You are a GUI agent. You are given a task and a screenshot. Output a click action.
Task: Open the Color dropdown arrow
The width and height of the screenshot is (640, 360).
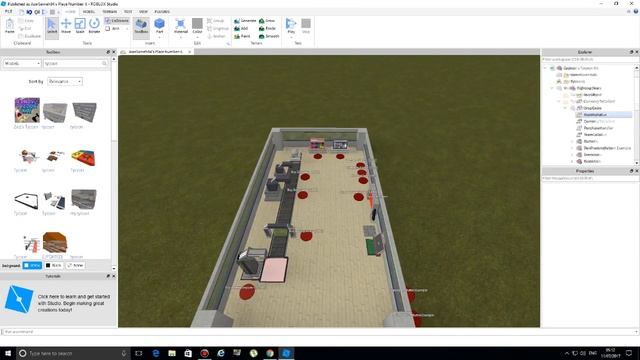click(197, 37)
